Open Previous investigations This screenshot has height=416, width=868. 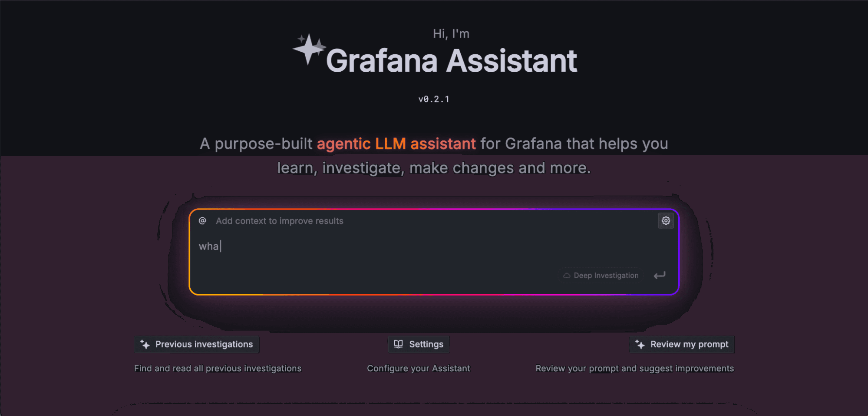196,344
